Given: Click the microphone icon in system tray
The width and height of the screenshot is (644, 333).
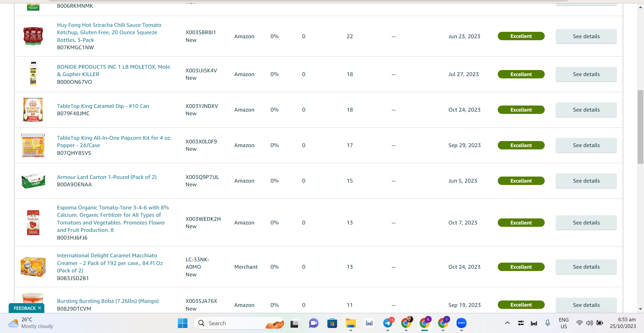Looking at the screenshot, I should (548, 323).
